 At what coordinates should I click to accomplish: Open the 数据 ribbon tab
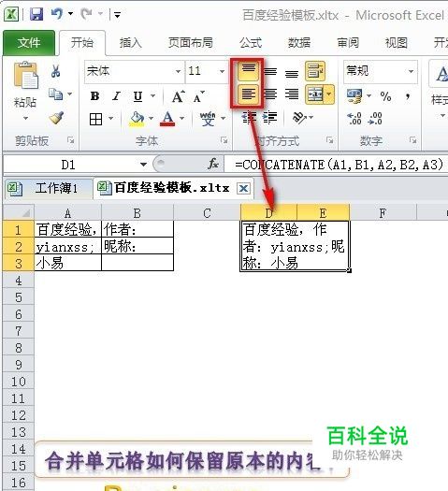(299, 43)
